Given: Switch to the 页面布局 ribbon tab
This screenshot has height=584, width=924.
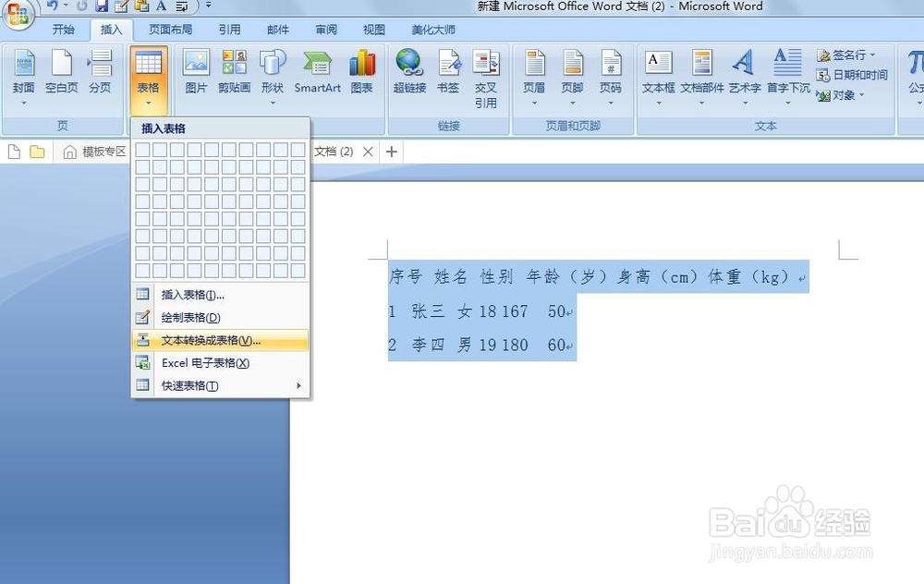Looking at the screenshot, I should coord(171,29).
